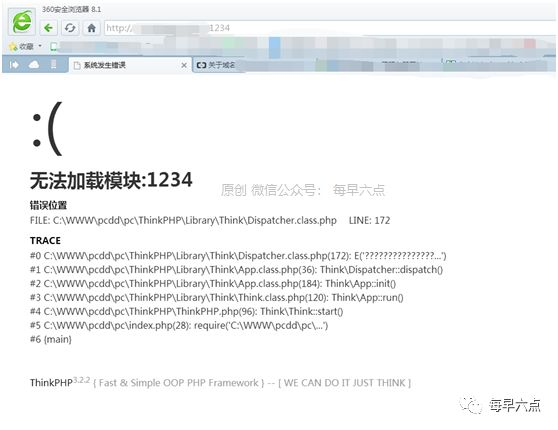The width and height of the screenshot is (558, 430).
Task: Expand the 收藏 dropdown arrow
Action: click(40, 46)
